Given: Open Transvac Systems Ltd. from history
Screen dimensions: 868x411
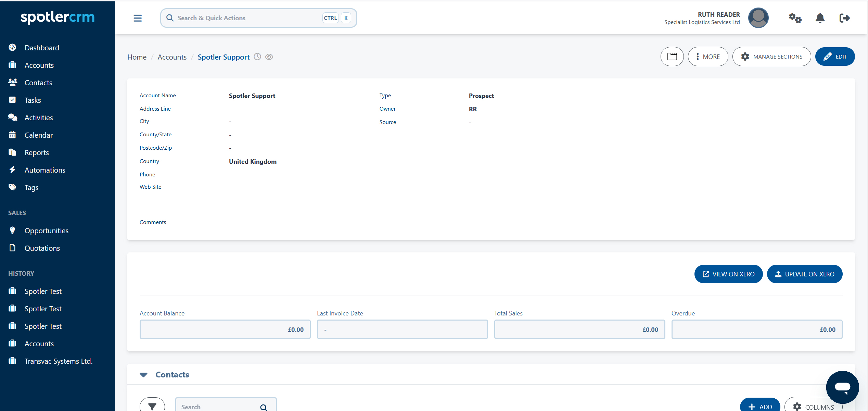Looking at the screenshot, I should tap(59, 361).
